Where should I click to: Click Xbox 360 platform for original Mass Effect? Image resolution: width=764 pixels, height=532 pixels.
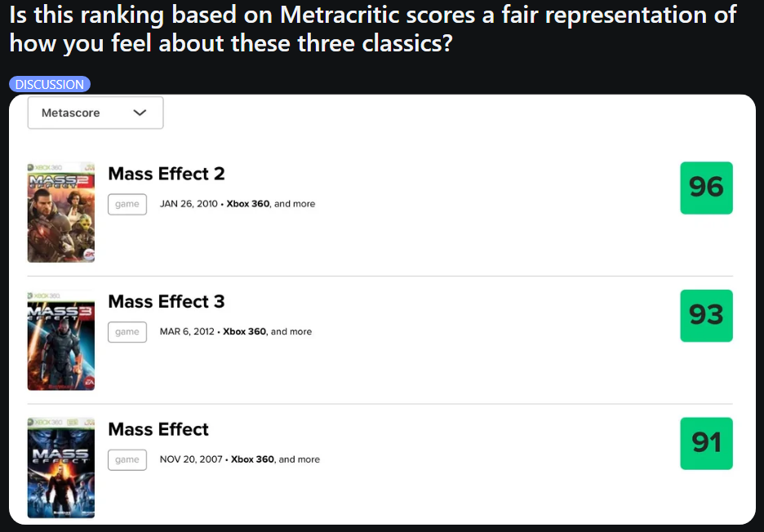[x=252, y=459]
